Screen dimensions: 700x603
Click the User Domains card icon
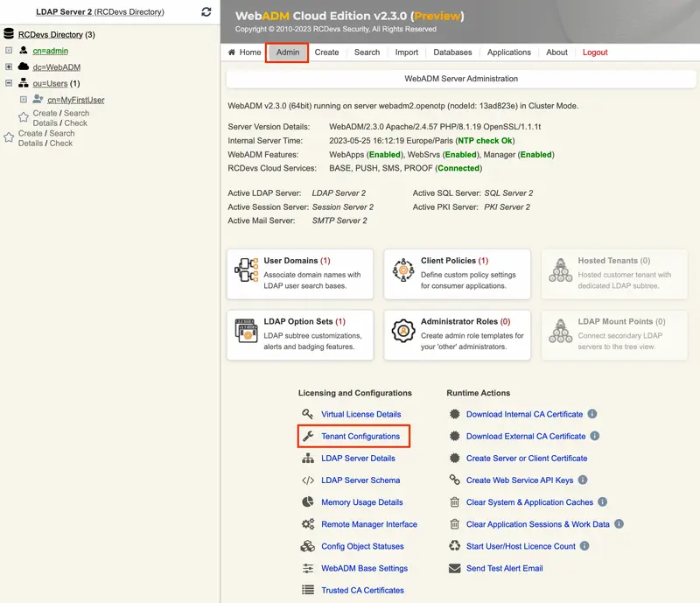coord(247,270)
